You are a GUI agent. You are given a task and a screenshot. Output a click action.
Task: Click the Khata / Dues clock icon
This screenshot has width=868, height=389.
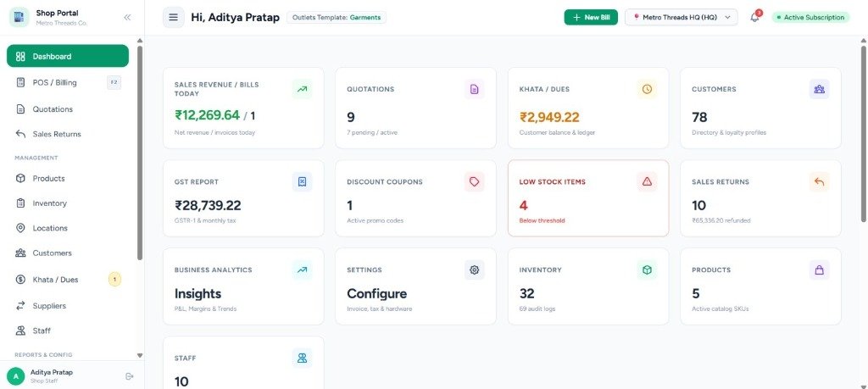click(x=647, y=89)
